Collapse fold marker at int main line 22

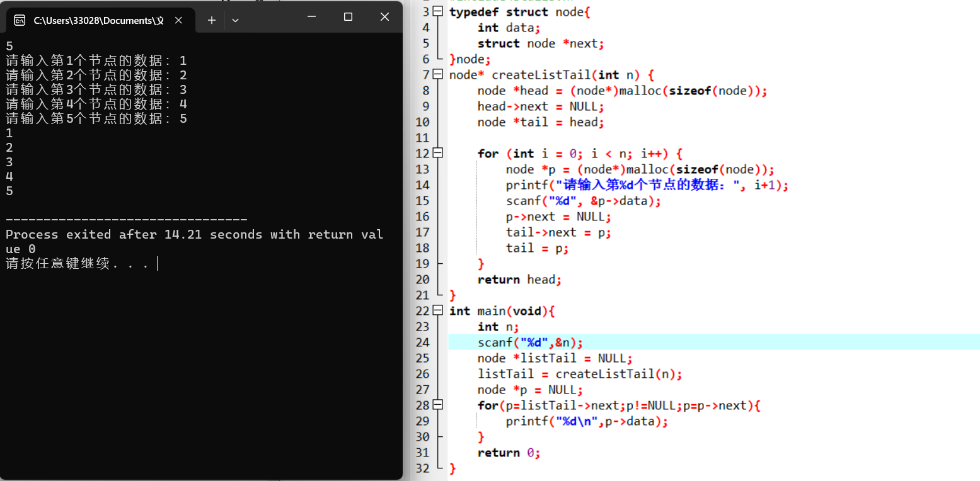click(439, 311)
